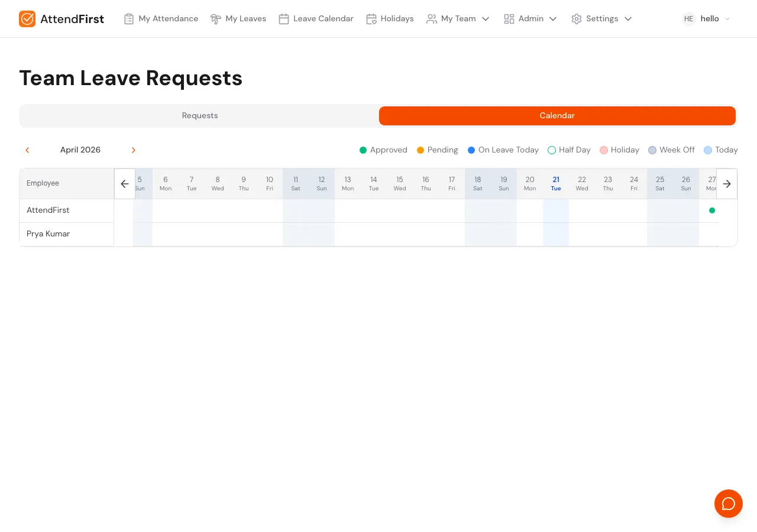Image resolution: width=757 pixels, height=532 pixels.
Task: Expand the hello user account menu
Action: [728, 18]
